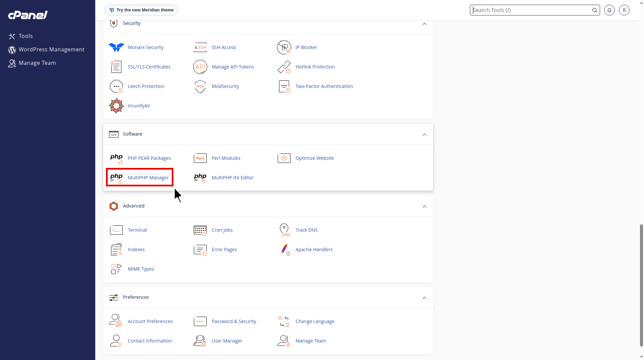Click the search magnifier icon
The image size is (644, 360).
595,10
